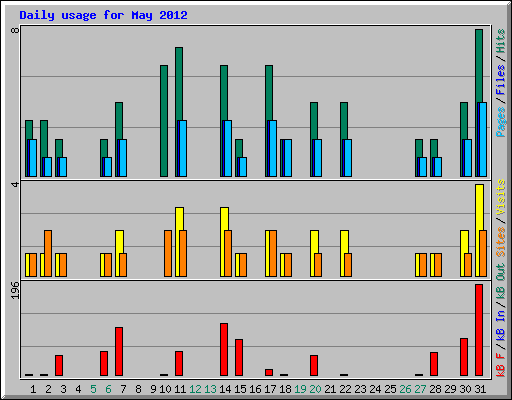Select day label "18" on the x-axis
Viewport: 512px width, 400px height.
[x=285, y=389]
